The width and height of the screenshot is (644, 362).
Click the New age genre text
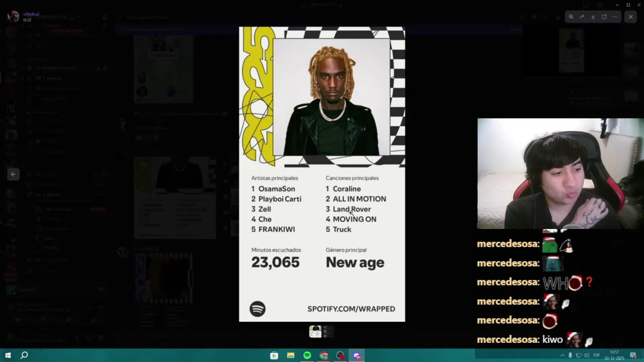pyautogui.click(x=355, y=262)
